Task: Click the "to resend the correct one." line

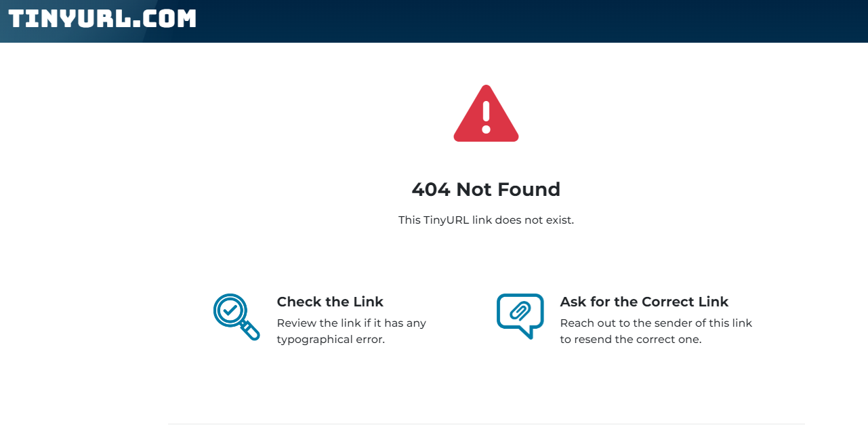Action: pyautogui.click(x=630, y=340)
